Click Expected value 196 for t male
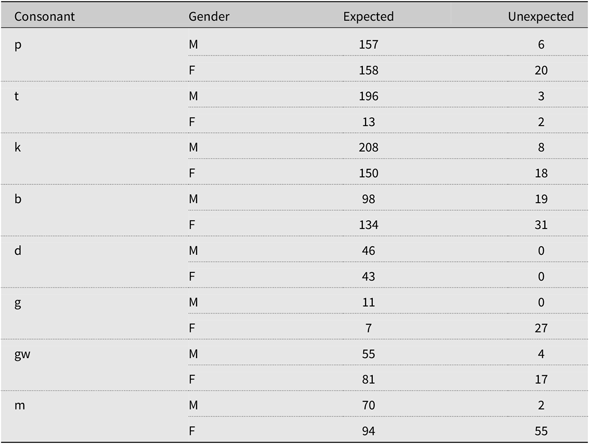Screen dimensions: 589x444 click(369, 96)
